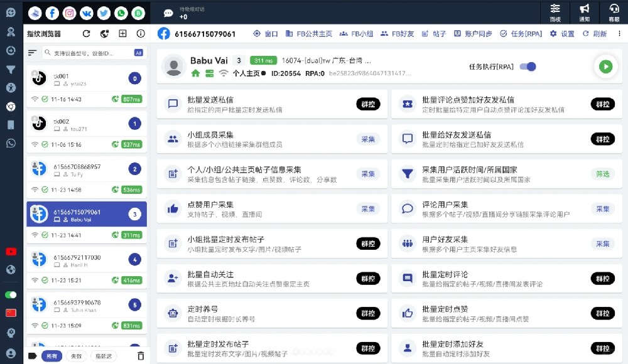Image resolution: width=628 pixels, height=364 pixels.
Task: Select the 高延迟 high latency filter chip
Action: point(104,356)
